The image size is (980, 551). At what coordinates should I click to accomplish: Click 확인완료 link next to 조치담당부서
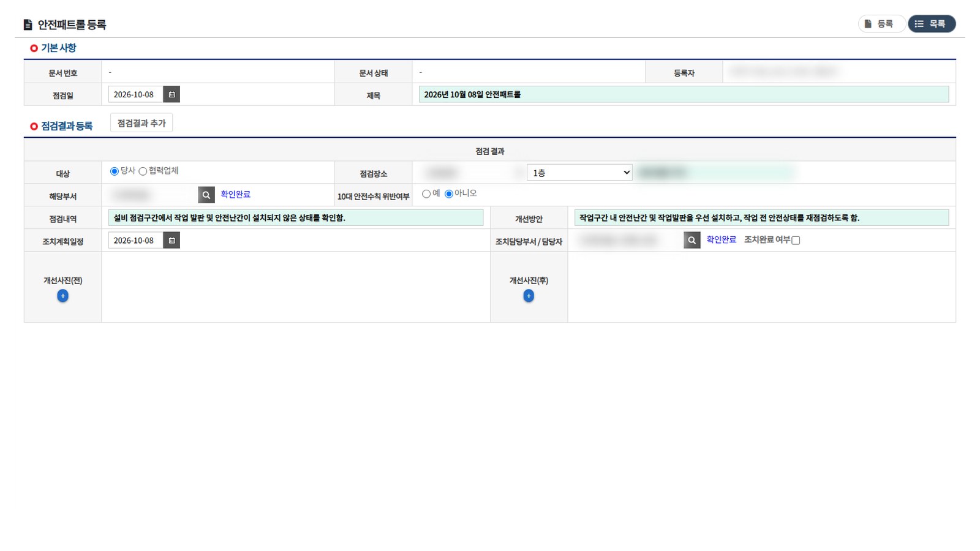point(722,240)
